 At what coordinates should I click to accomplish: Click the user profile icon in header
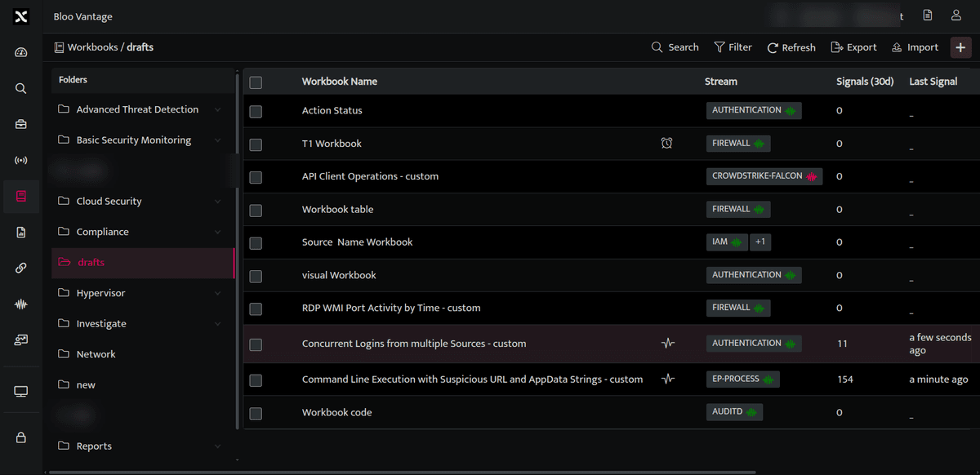[955, 16]
